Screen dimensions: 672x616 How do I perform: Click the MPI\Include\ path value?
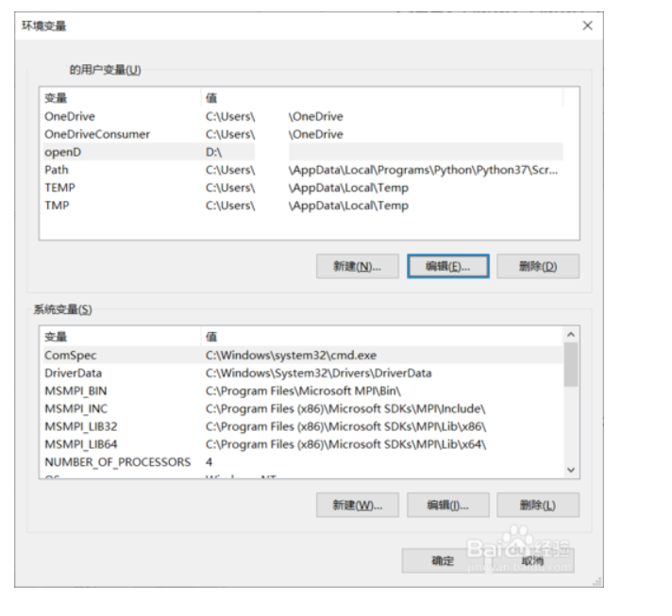coord(345,408)
